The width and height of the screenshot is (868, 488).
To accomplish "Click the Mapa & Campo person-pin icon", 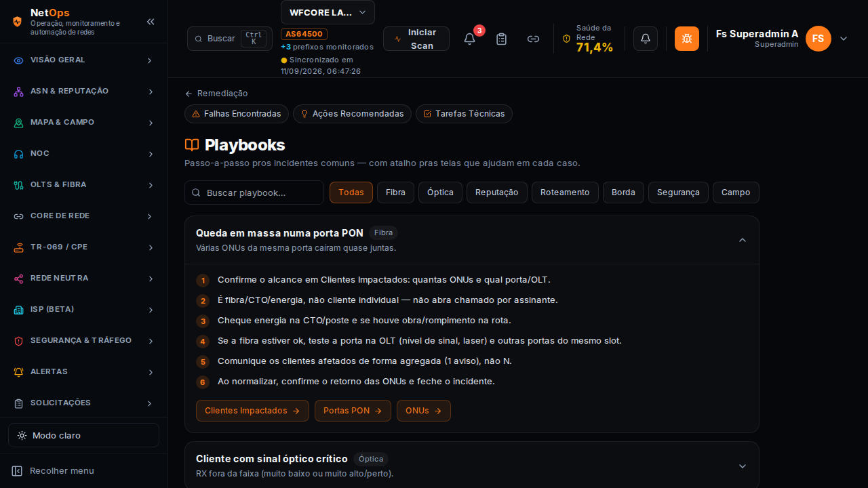I will [19, 123].
